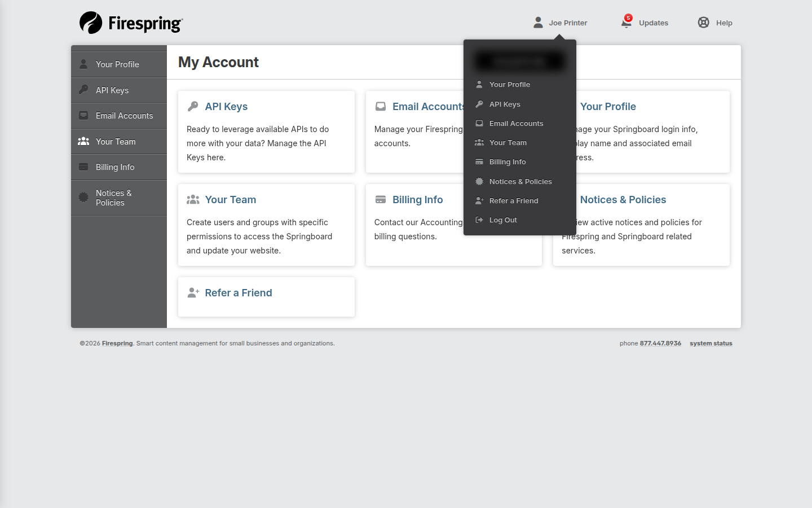This screenshot has width=812, height=508.
Task: Click the key icon in the dropdown's API Keys row
Action: coord(479,104)
